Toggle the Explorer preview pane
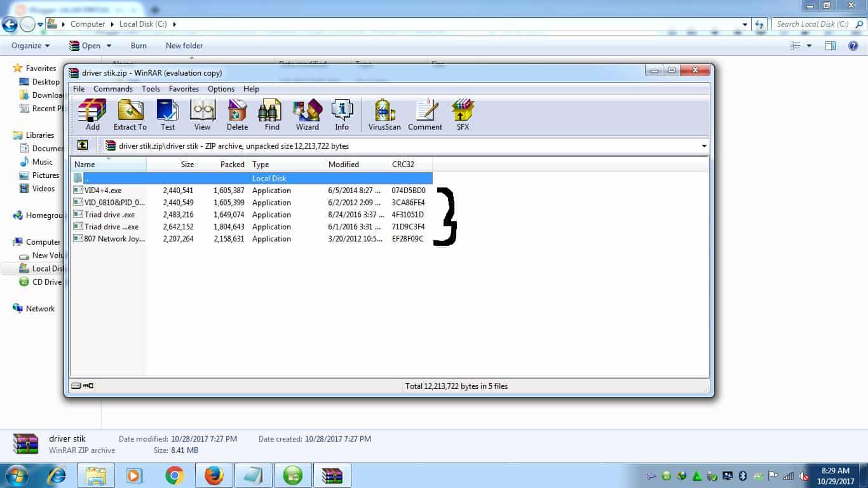868x488 pixels. point(830,46)
